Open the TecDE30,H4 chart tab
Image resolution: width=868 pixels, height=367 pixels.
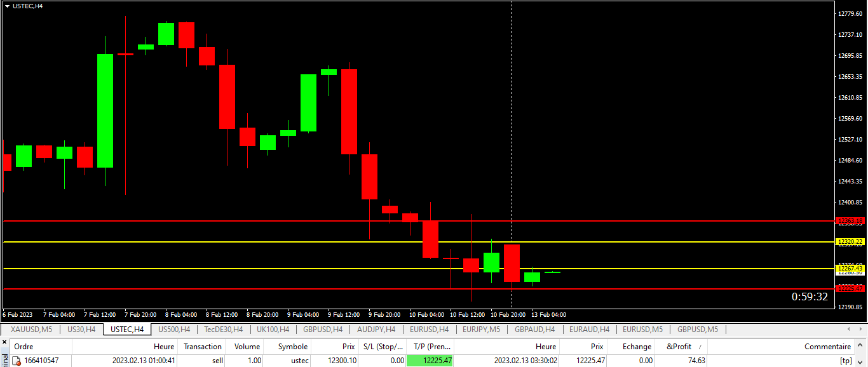(223, 330)
